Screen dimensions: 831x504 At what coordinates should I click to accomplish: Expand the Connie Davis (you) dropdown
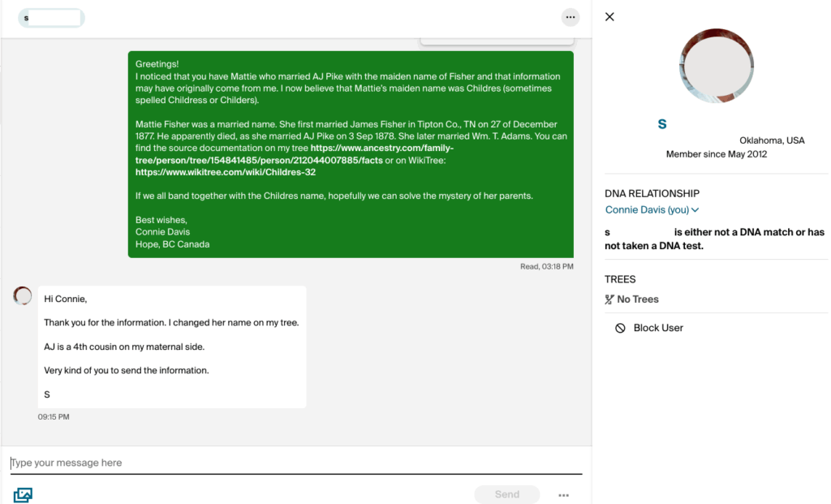[652, 210]
